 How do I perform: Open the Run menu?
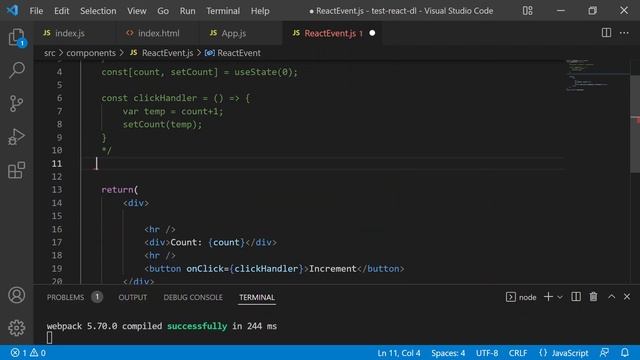[x=187, y=11]
